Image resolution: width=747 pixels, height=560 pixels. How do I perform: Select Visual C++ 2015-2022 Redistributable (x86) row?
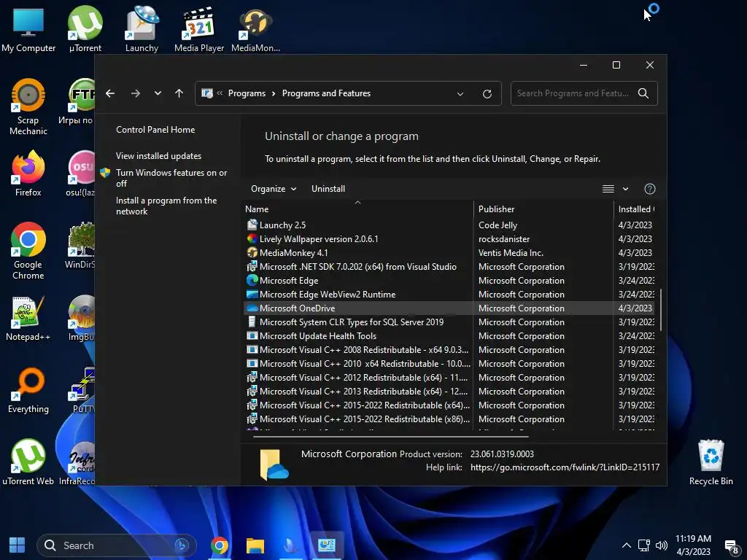tap(449, 419)
